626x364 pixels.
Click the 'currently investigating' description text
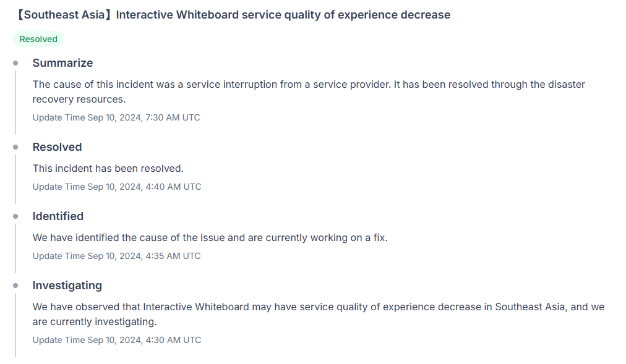318,314
